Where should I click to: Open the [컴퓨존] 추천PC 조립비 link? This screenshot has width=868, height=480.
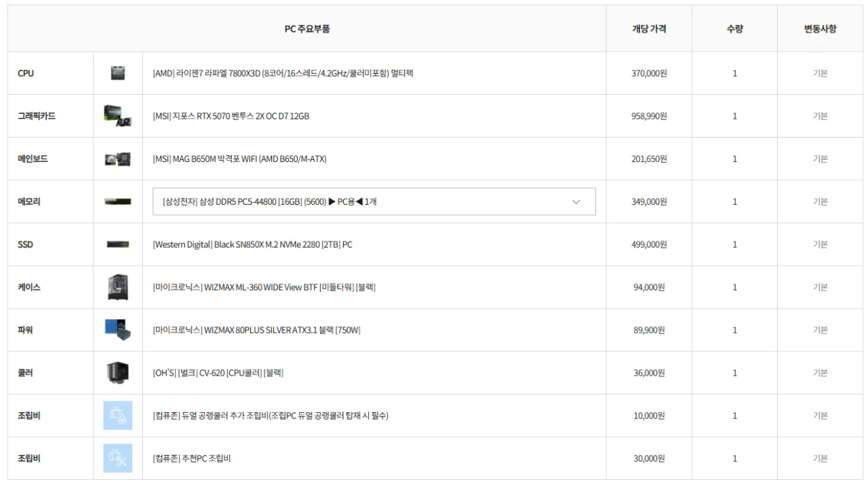pos(192,458)
